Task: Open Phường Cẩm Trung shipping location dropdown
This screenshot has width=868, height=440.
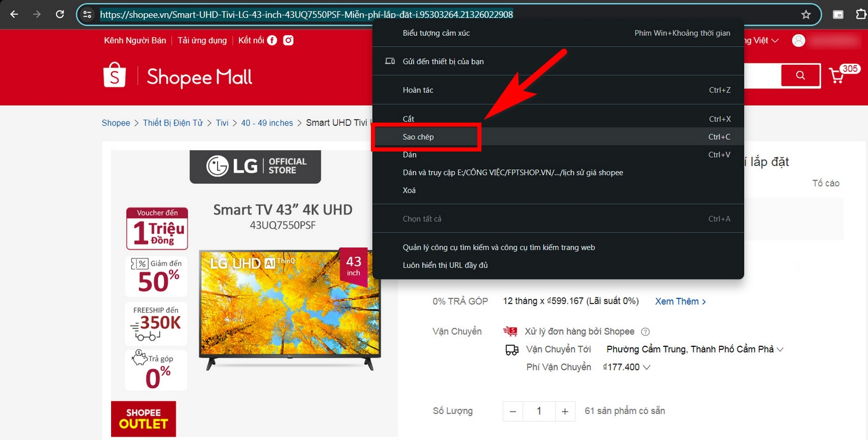Action: [695, 350]
